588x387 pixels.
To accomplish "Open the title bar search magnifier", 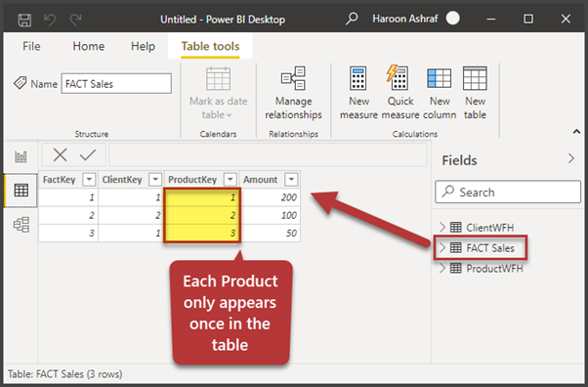I will pos(352,19).
